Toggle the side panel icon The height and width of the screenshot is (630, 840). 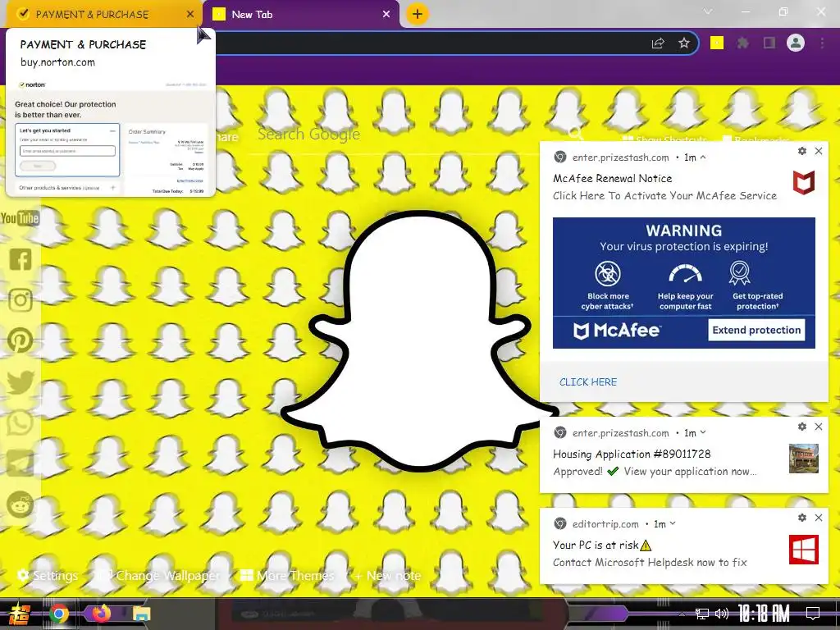click(x=769, y=43)
